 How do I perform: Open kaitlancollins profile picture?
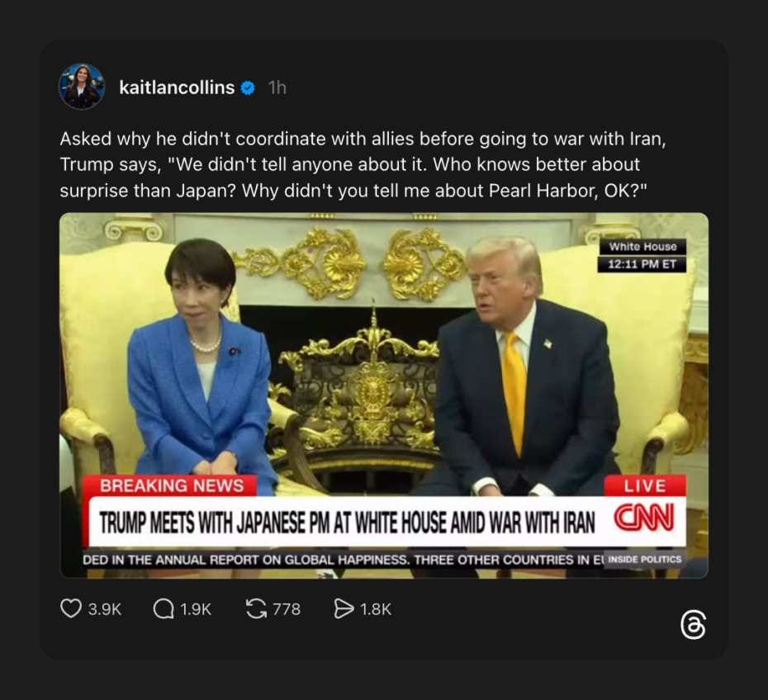click(x=82, y=86)
